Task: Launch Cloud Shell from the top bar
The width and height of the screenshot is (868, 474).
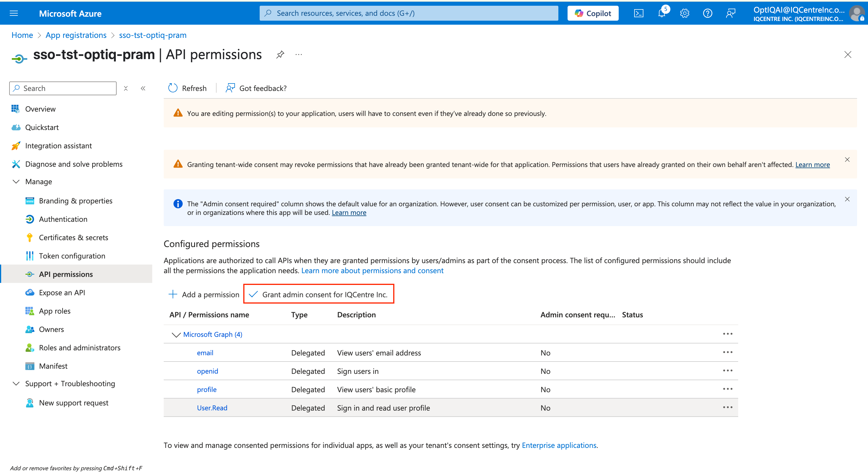Action: coord(639,13)
